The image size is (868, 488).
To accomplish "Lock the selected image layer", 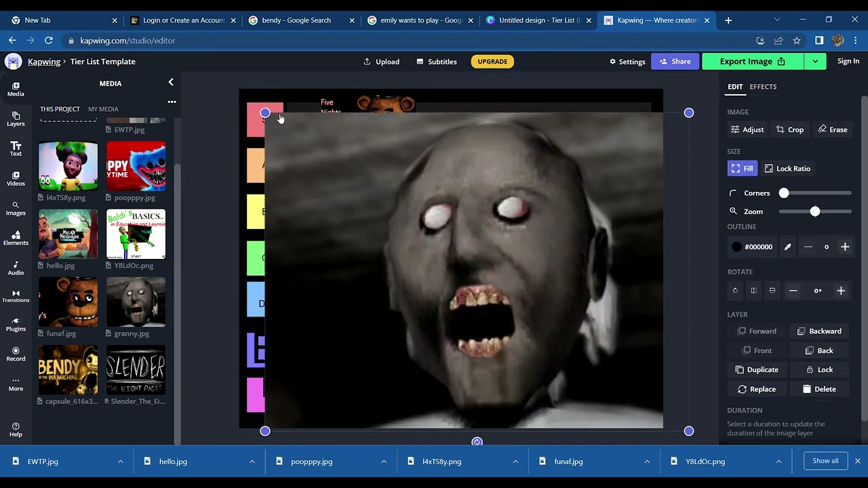I will pos(819,369).
